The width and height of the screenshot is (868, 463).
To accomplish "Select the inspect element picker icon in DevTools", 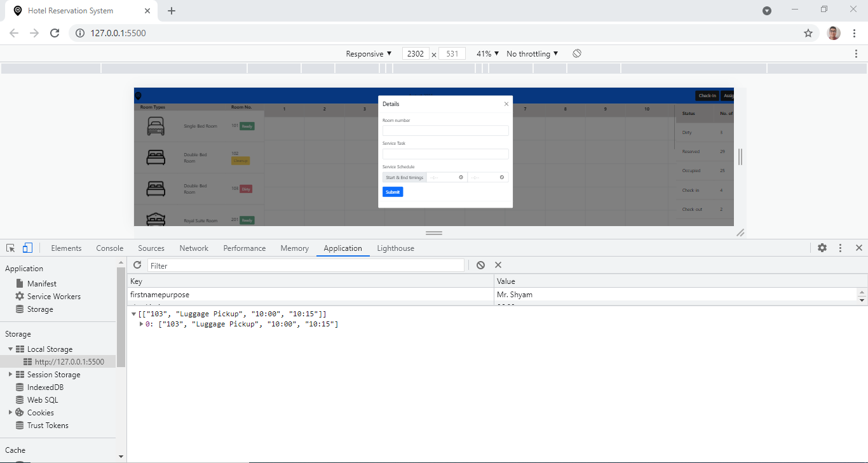I will pyautogui.click(x=10, y=247).
